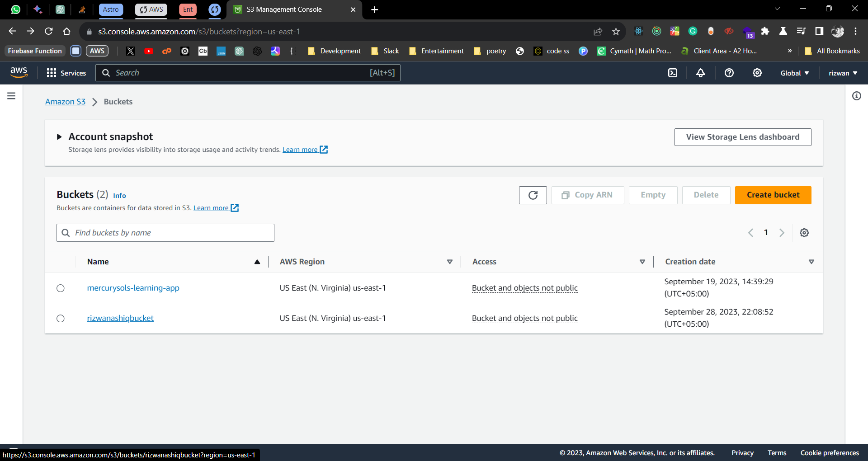This screenshot has height=461, width=868.
Task: Show access details for mercurysols-learning-app
Action: (x=524, y=288)
